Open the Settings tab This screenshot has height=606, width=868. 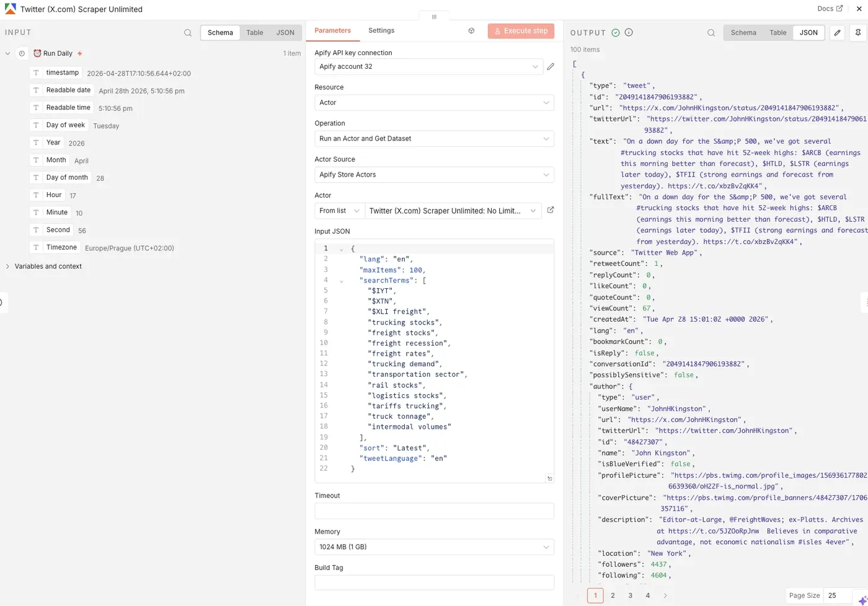(x=381, y=30)
